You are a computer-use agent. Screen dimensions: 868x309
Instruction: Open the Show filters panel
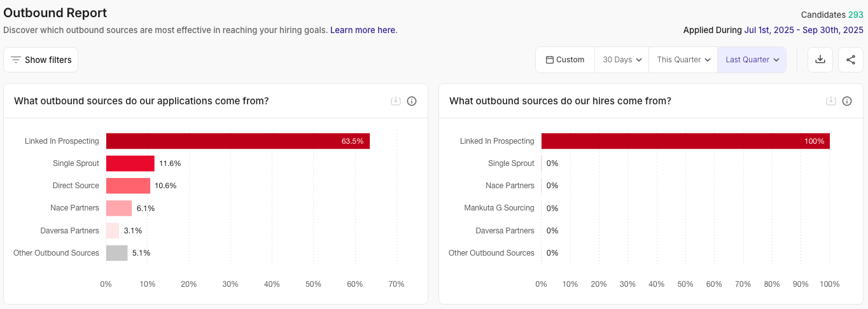pos(41,60)
